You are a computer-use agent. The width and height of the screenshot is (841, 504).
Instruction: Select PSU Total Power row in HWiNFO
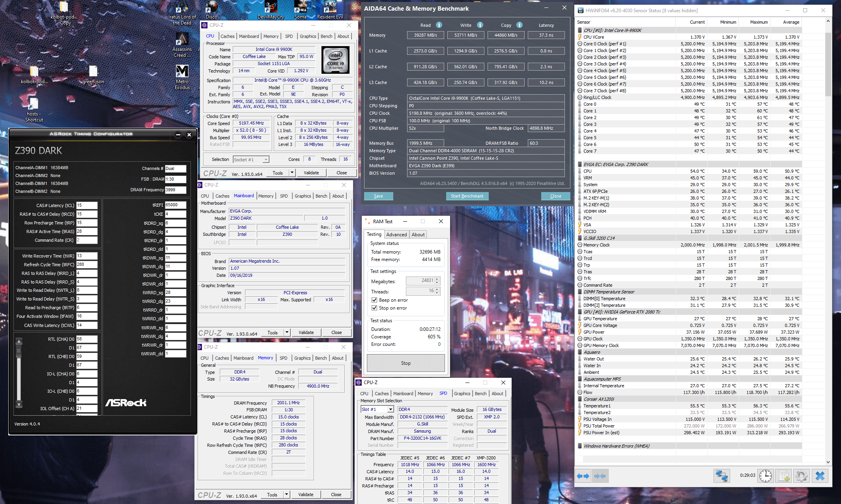click(x=690, y=426)
